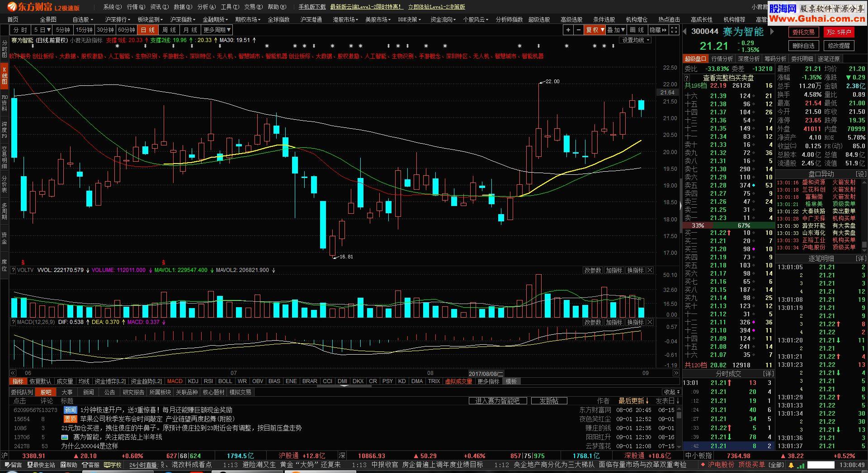The height and width of the screenshot is (473, 868).
Task: Switch to 筹码分析 tab
Action: point(775,59)
